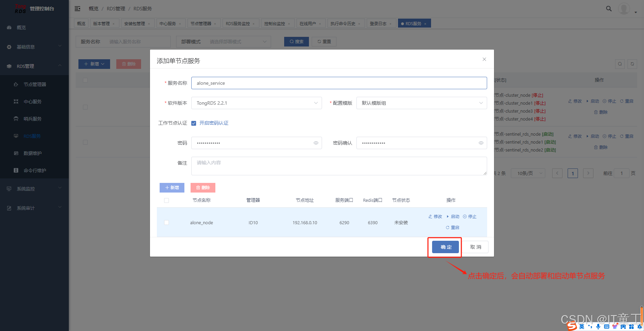Open the user avatar menu
This screenshot has width=644, height=331.
(624, 9)
